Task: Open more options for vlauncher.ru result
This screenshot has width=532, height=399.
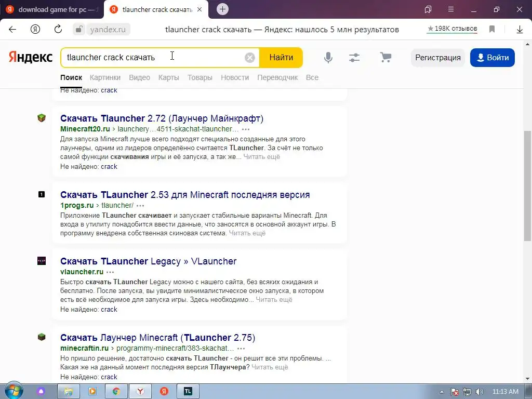Action: click(x=110, y=272)
